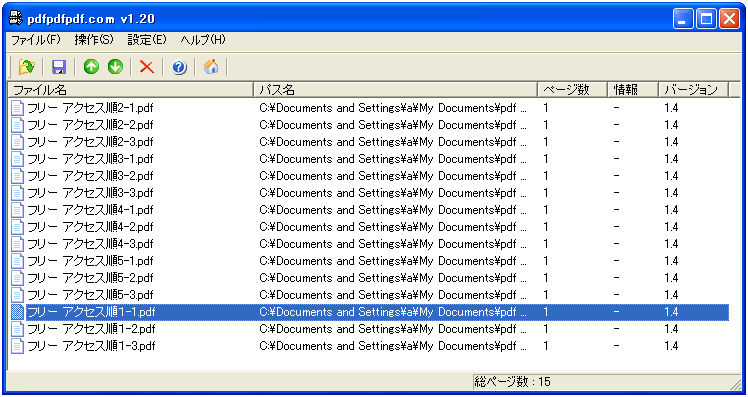Select file name フリー アクセス順1-3.pdf

tap(91, 346)
